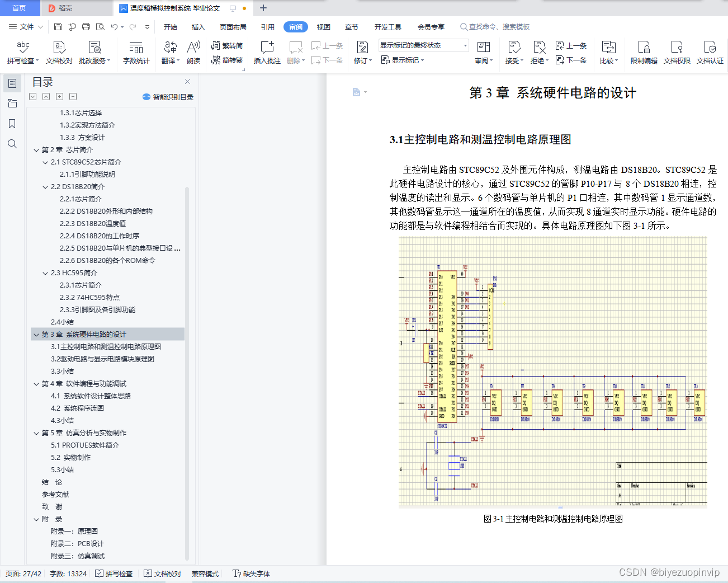728x583 pixels.
Task: Click the 查找命令、搜索模板 search box
Action: click(x=494, y=26)
